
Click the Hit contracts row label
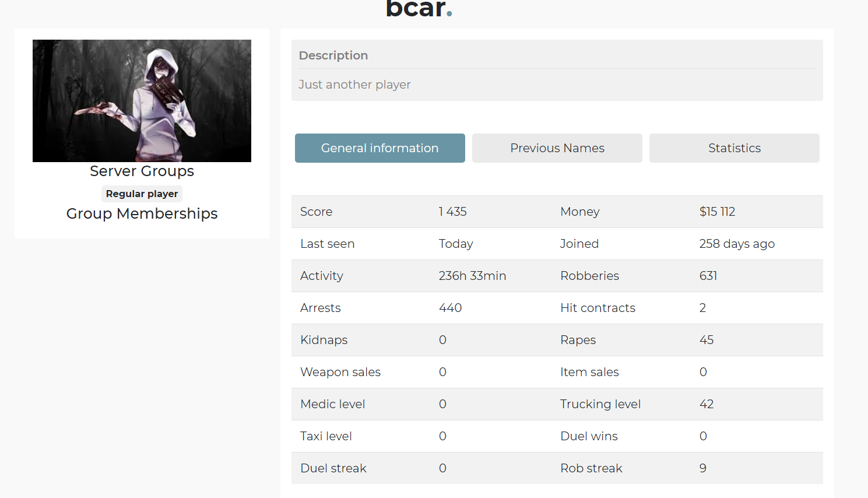click(598, 308)
